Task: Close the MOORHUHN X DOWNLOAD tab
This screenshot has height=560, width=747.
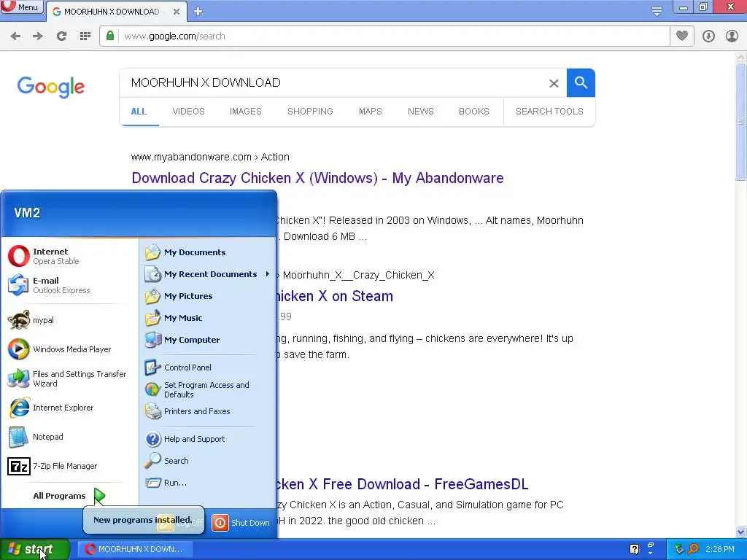Action: tap(177, 12)
